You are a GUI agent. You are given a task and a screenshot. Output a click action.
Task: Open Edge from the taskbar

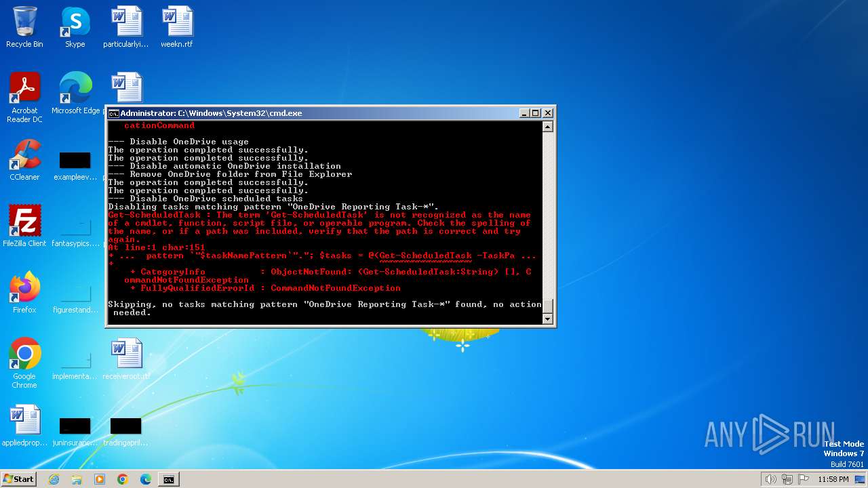[146, 479]
